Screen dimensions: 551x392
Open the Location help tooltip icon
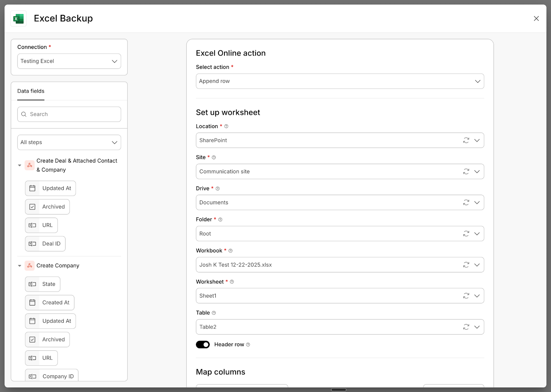coord(226,126)
